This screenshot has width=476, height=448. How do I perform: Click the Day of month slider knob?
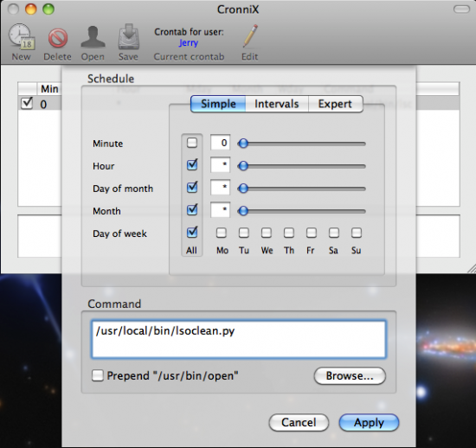[x=243, y=188]
